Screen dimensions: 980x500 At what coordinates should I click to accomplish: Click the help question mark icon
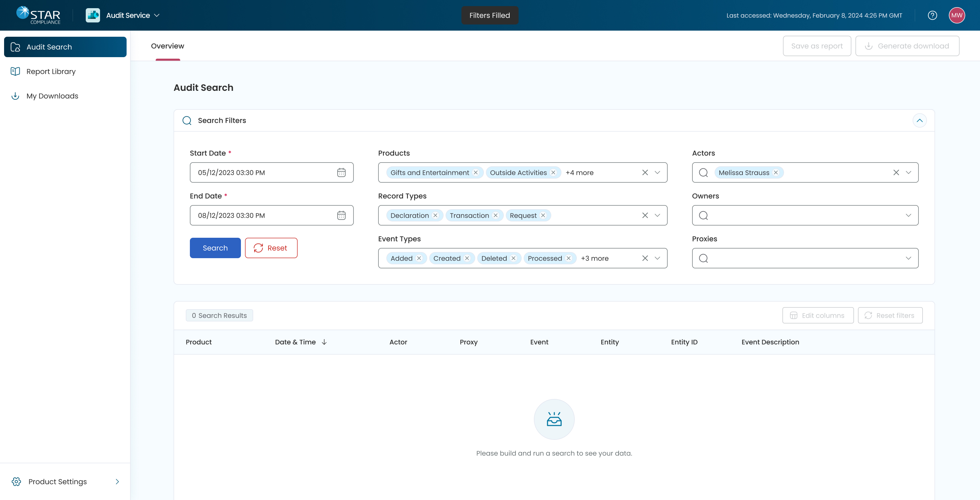point(932,15)
